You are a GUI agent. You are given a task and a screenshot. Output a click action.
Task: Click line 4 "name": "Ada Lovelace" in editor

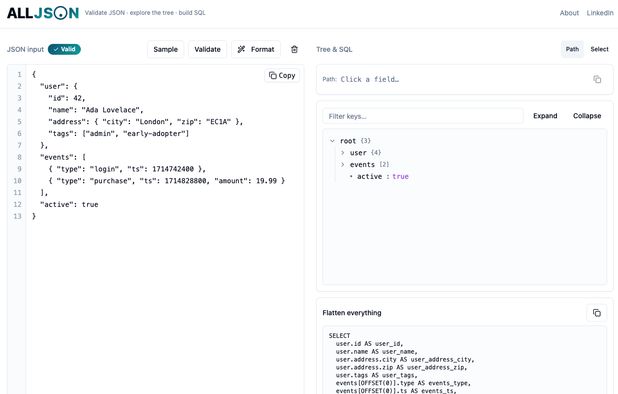click(x=96, y=110)
